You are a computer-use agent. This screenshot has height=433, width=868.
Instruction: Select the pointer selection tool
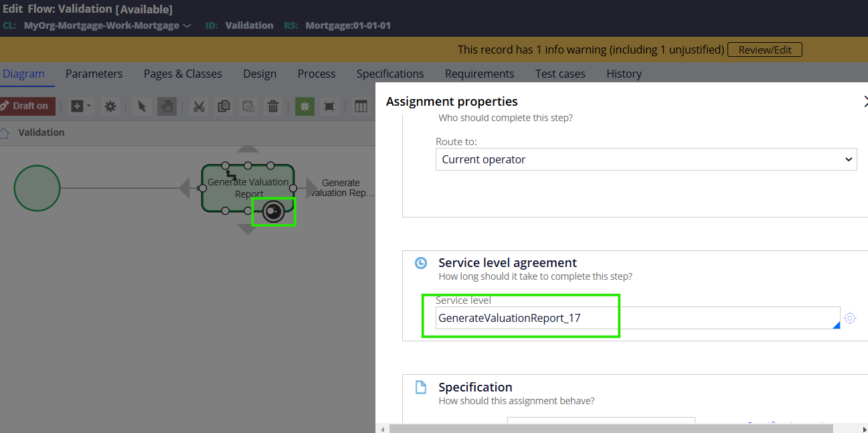coord(143,106)
